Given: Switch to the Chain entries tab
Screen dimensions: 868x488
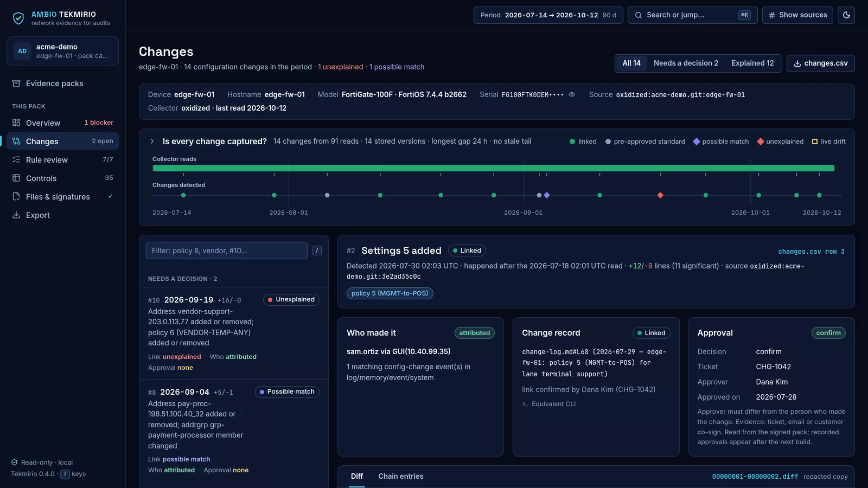Looking at the screenshot, I should (x=401, y=476).
